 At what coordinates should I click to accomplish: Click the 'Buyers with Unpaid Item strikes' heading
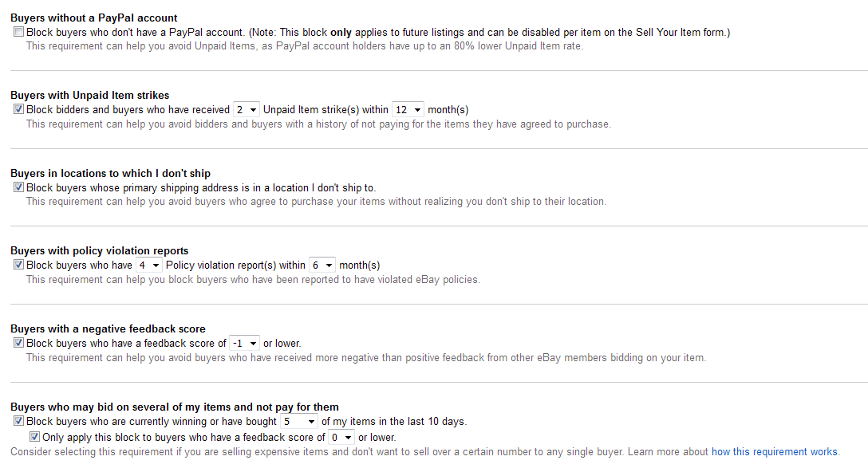(x=89, y=95)
